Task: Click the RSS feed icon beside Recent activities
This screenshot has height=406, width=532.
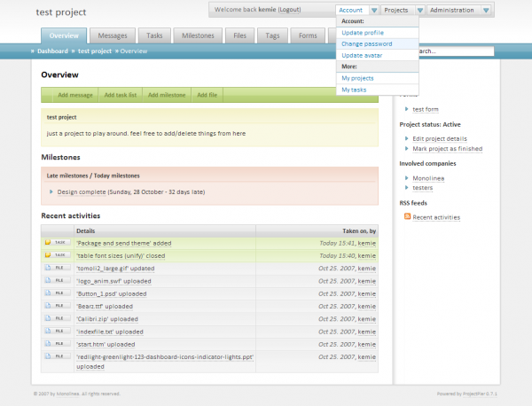Action: (x=407, y=216)
